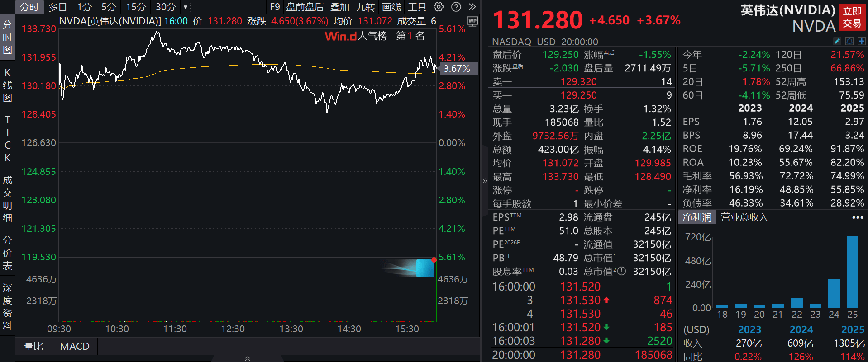This screenshot has width=868, height=362.
Task: Open F9 deep data
Action: tap(275, 7)
